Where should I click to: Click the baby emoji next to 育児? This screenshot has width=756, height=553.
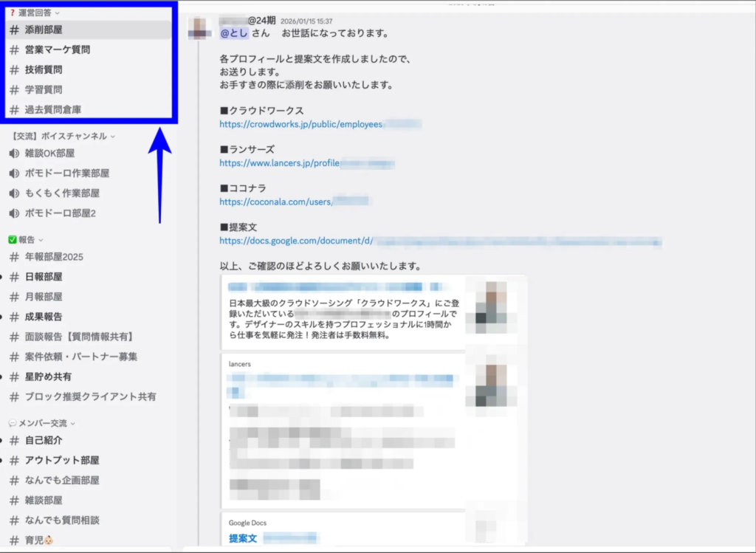coord(49,540)
